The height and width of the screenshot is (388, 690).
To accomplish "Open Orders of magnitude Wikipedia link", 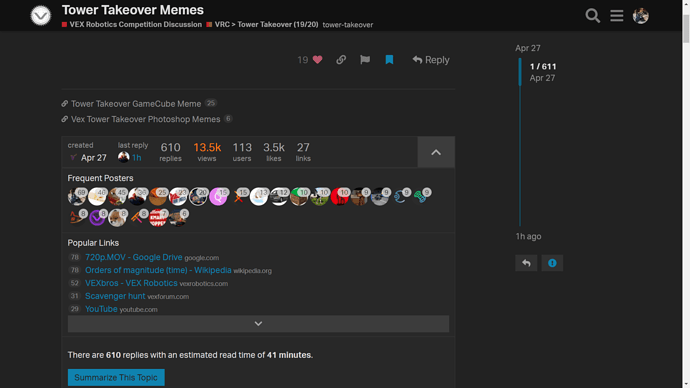I will click(x=158, y=270).
